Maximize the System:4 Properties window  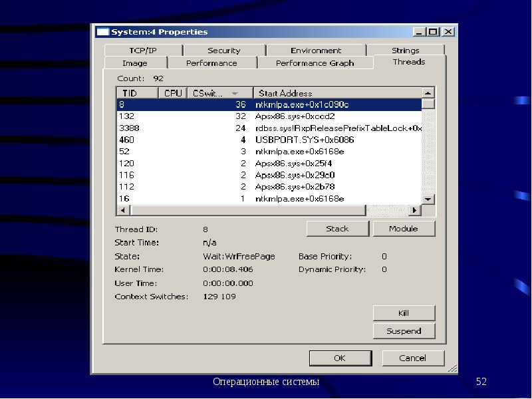433,32
